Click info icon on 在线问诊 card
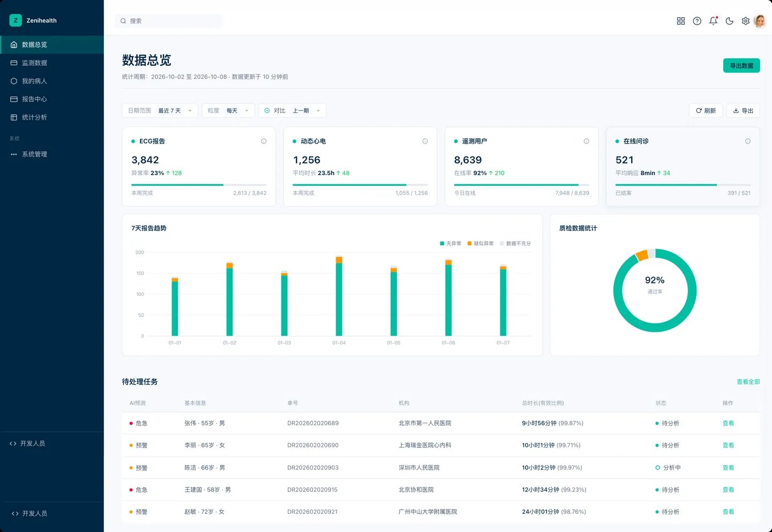This screenshot has height=532, width=772. click(x=747, y=141)
